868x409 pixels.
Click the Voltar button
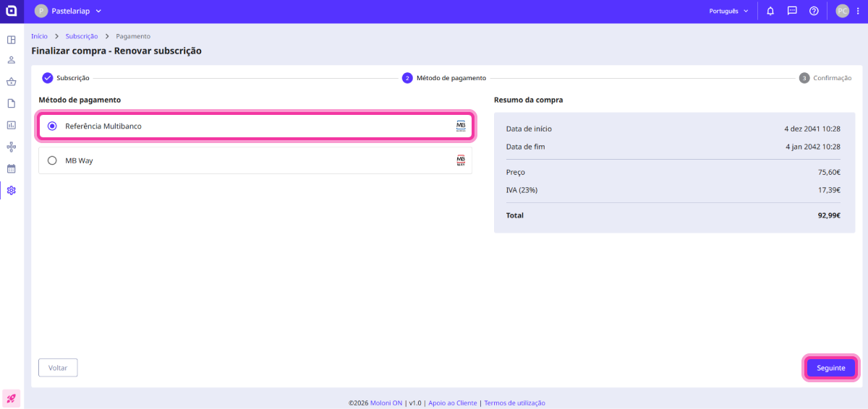[x=58, y=368]
